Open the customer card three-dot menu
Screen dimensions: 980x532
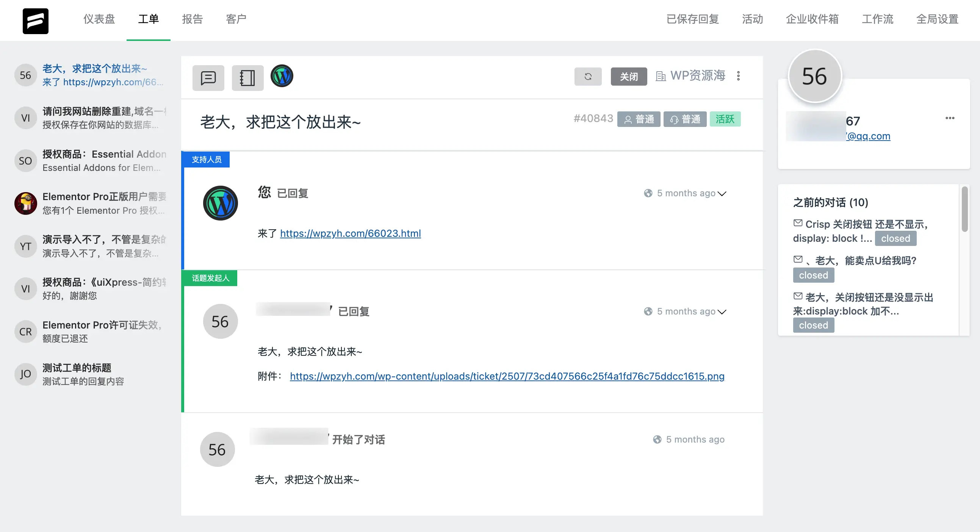(x=950, y=118)
